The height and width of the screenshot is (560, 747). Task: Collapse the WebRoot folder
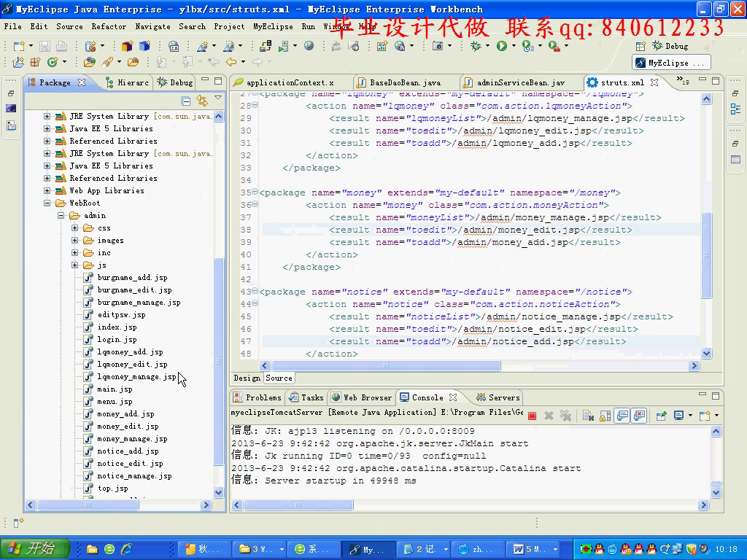click(x=47, y=203)
